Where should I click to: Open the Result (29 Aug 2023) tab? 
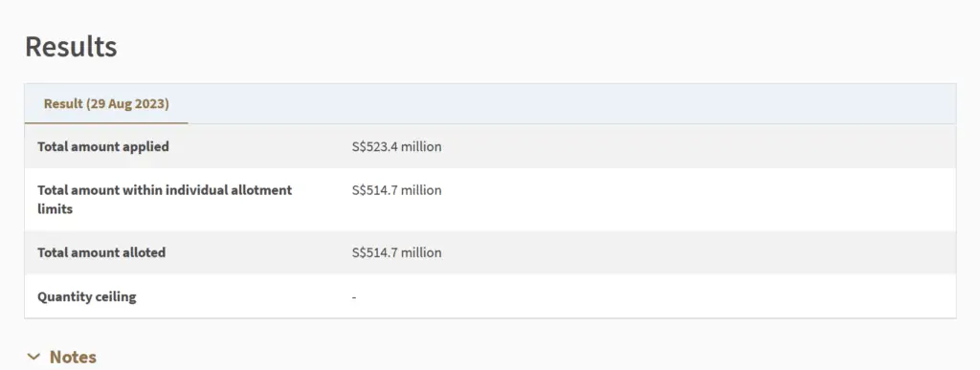(106, 103)
